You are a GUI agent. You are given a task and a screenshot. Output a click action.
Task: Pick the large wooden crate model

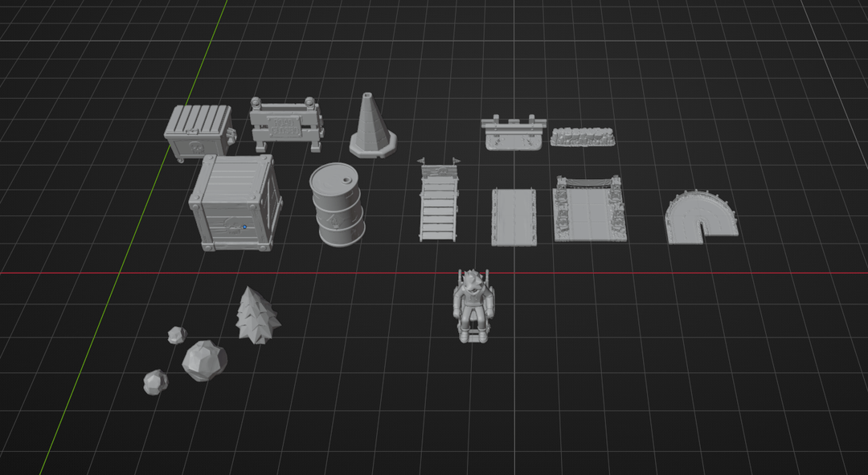[x=235, y=203]
